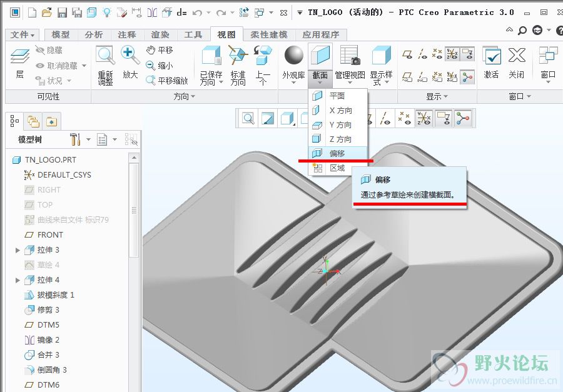563x392 pixels.
Task: Click the Save disk icon
Action: [x=62, y=13]
